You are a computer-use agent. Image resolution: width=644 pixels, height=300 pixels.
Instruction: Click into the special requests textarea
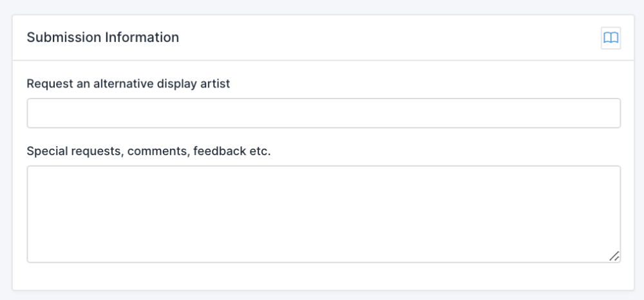323,214
